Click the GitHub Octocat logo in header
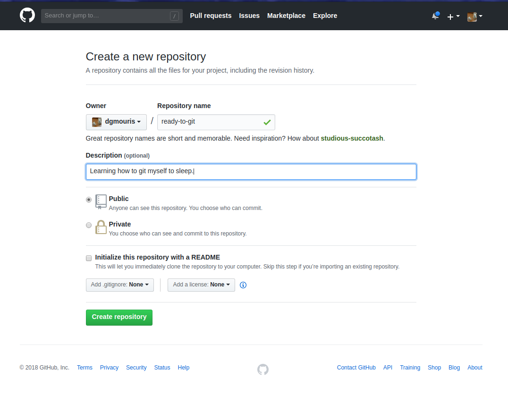 (27, 15)
